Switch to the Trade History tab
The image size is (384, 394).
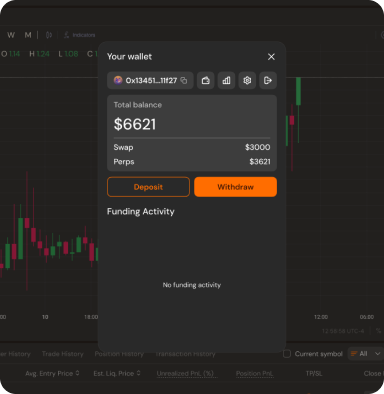(63, 354)
